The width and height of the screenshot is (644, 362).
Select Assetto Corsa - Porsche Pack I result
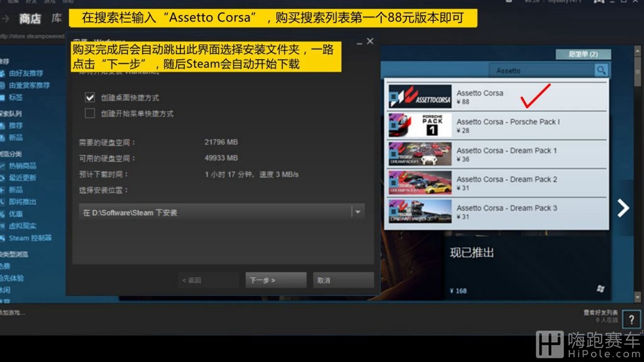(496, 126)
